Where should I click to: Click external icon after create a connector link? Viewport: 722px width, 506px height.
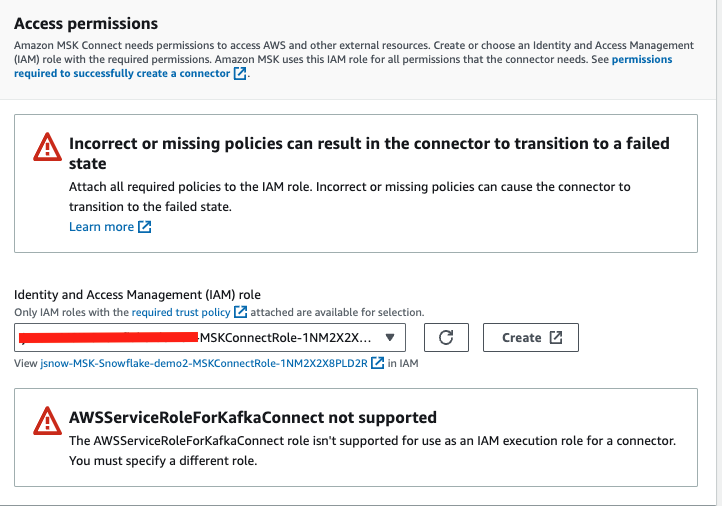coord(239,74)
